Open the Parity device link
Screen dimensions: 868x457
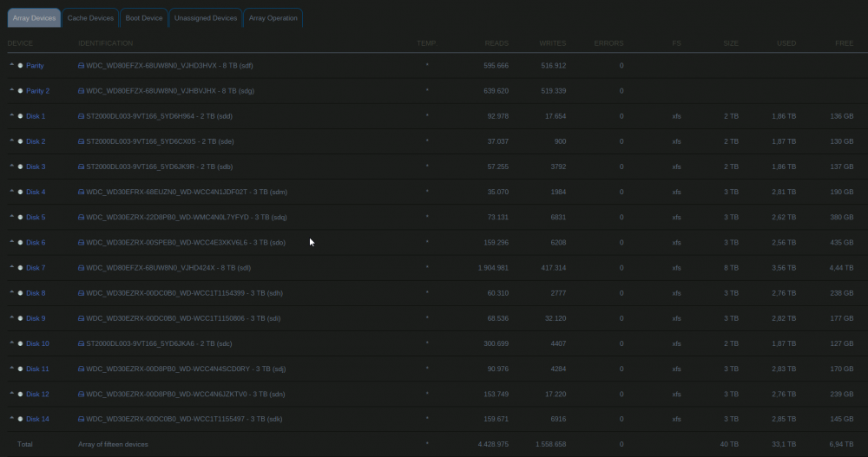pyautogui.click(x=35, y=65)
